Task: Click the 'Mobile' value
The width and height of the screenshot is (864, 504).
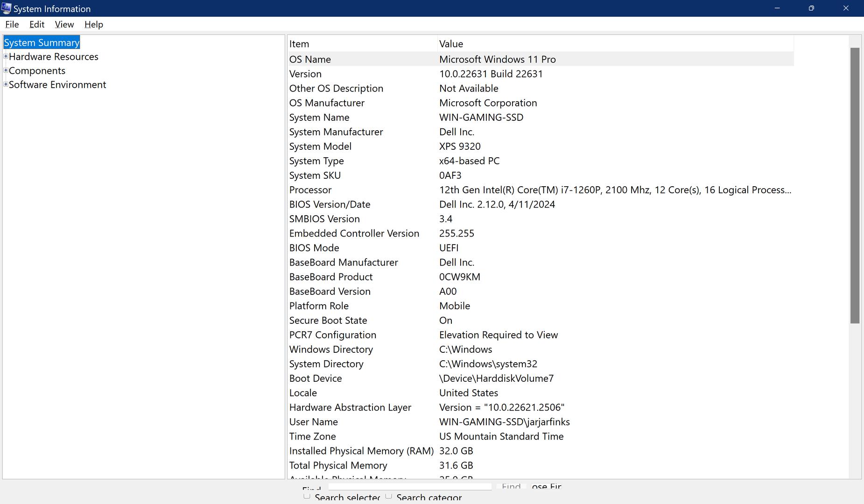Action: (x=455, y=305)
